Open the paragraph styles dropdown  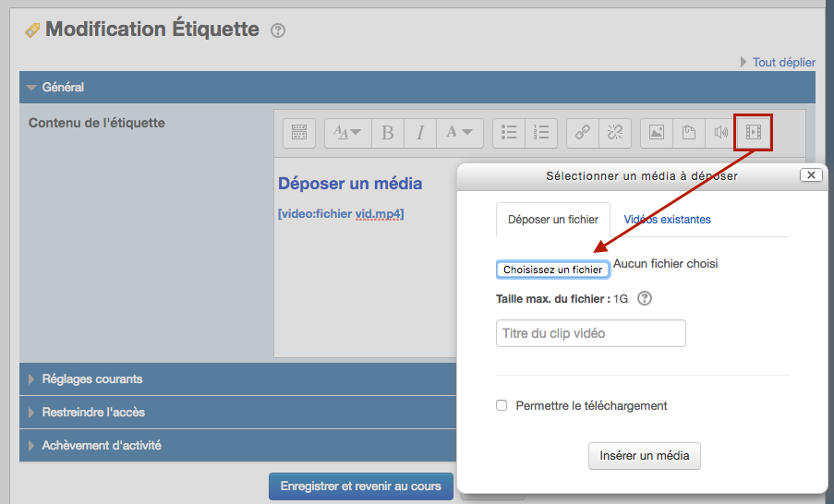348,133
